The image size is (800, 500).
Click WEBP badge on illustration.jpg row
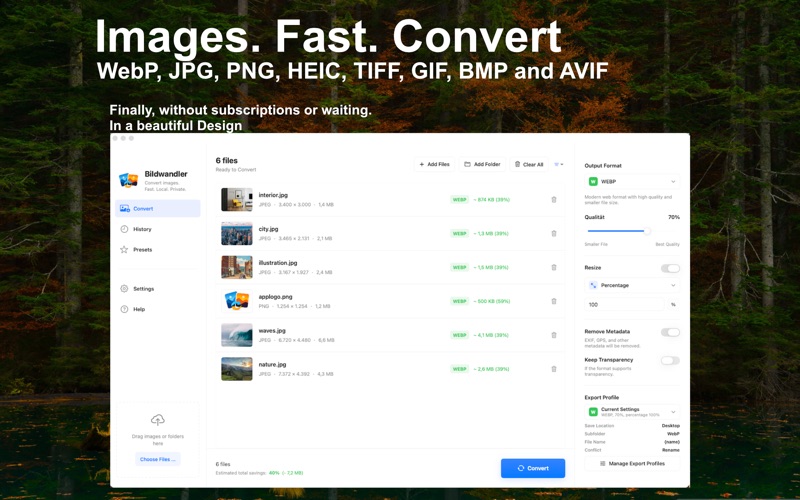pos(460,267)
